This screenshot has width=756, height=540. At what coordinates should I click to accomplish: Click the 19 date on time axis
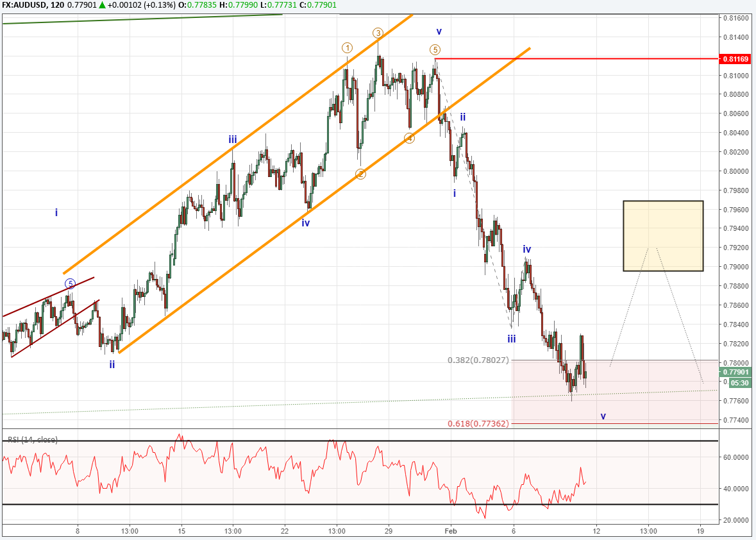[700, 531]
